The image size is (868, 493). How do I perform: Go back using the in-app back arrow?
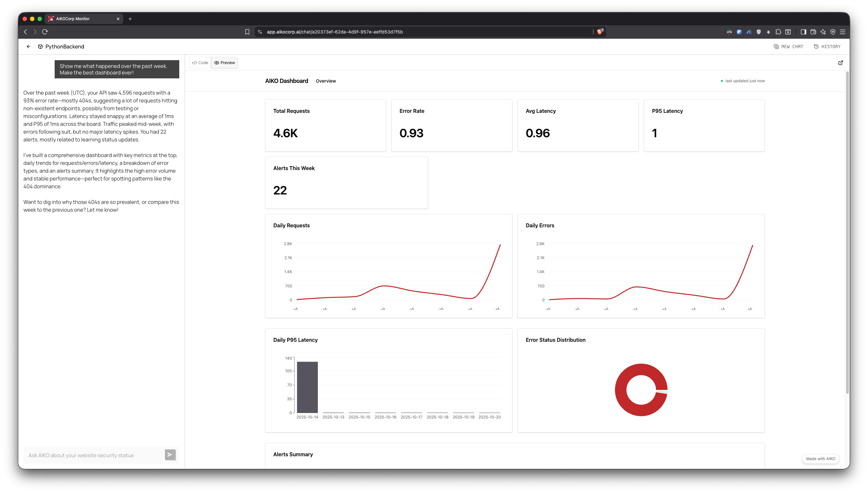pos(28,47)
